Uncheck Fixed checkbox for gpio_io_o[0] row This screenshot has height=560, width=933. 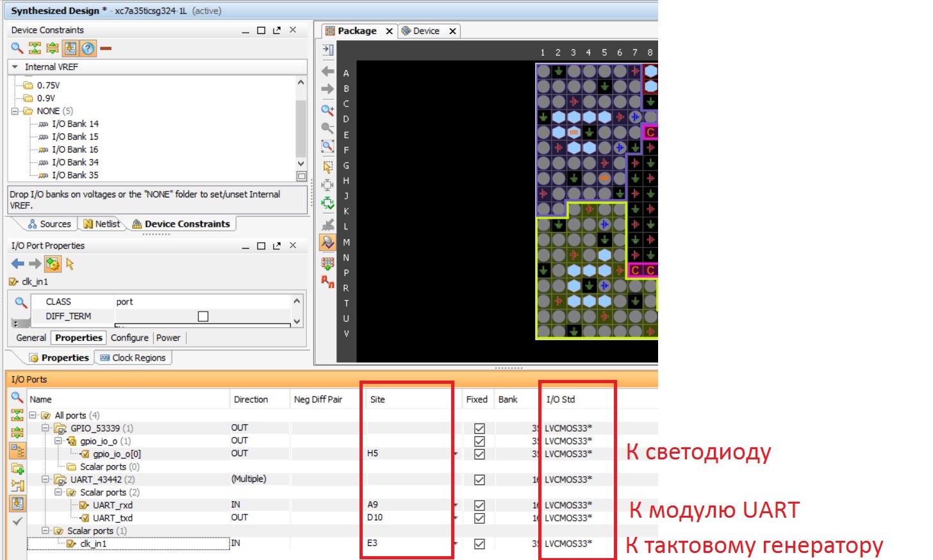(x=479, y=454)
